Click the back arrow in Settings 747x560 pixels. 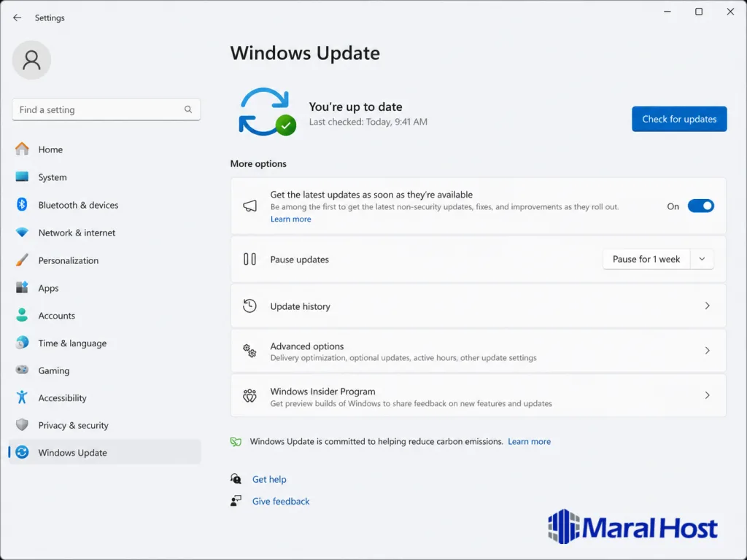click(18, 17)
